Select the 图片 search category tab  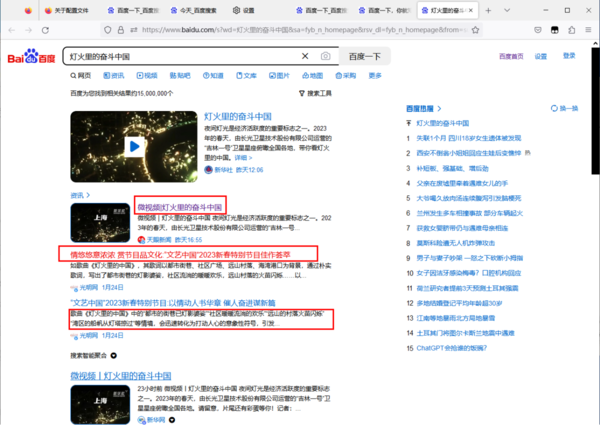pos(279,75)
